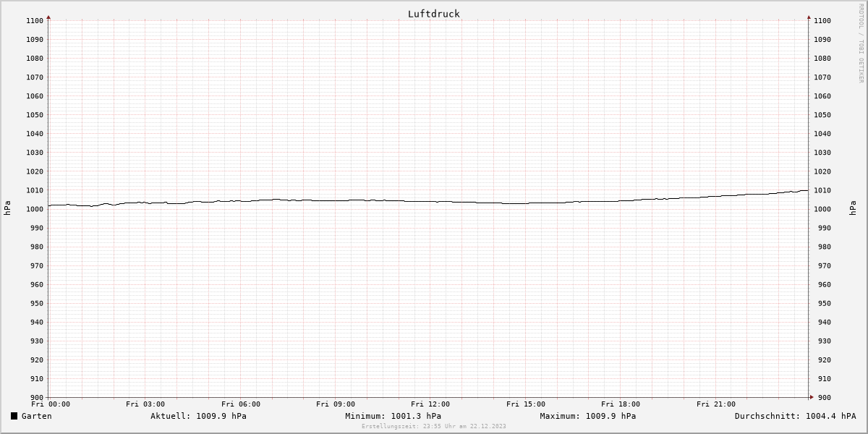Click the Erstellungszeit timestamp footer text
This screenshot has height=434, width=868.
coord(434,426)
